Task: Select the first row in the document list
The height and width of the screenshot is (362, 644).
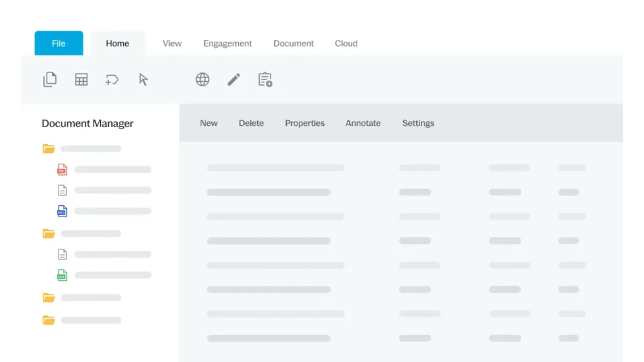Action: tap(275, 168)
